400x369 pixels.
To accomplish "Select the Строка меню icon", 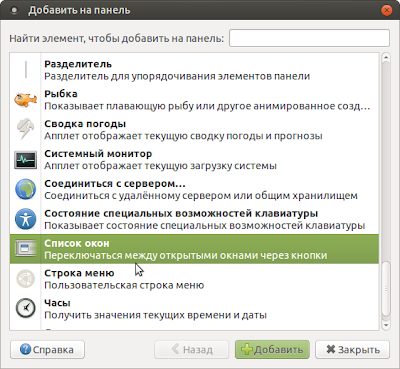I will pos(26,279).
